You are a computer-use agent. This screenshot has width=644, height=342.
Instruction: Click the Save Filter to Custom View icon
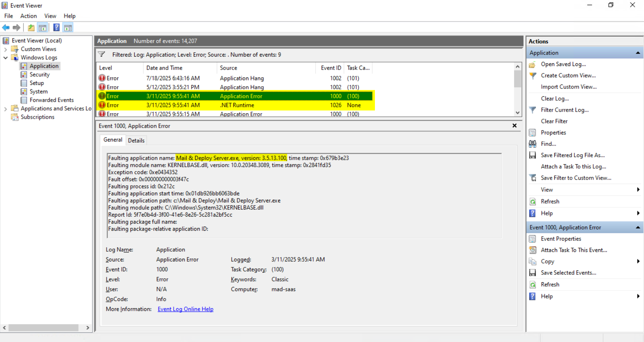pos(532,178)
